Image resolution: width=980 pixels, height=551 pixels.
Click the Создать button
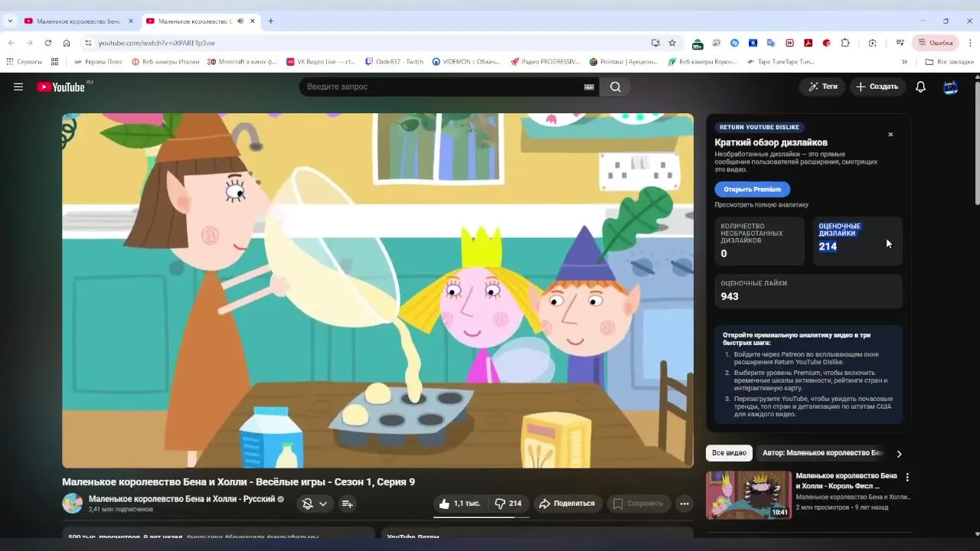pyautogui.click(x=877, y=86)
